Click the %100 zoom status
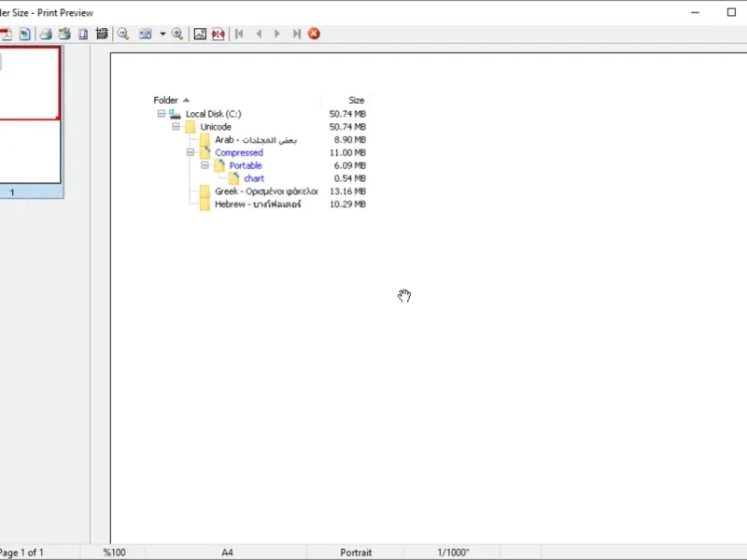The image size is (747, 560). click(114, 553)
